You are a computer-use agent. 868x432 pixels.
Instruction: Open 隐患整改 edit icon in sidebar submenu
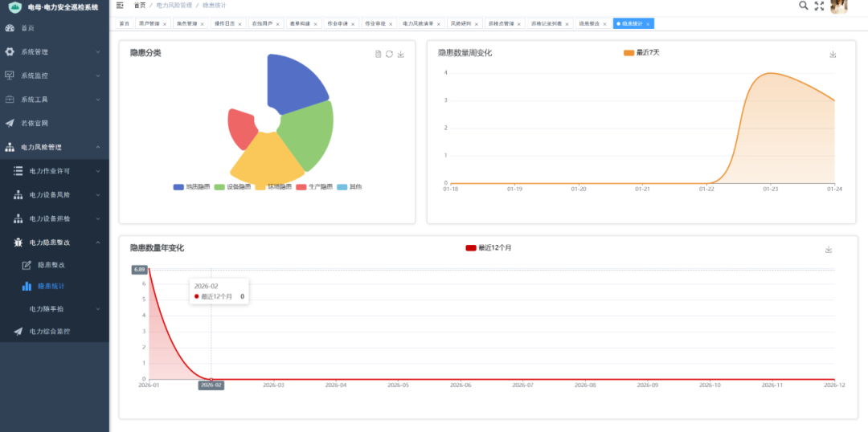click(27, 265)
